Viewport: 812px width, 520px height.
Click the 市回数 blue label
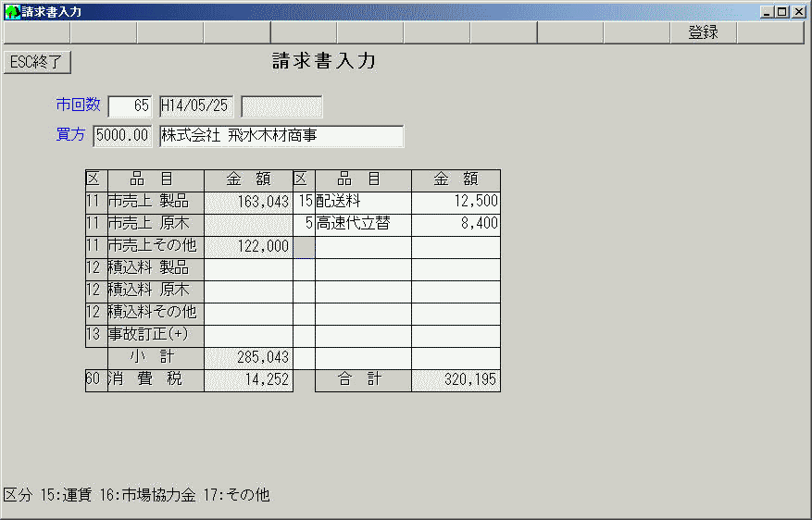78,105
